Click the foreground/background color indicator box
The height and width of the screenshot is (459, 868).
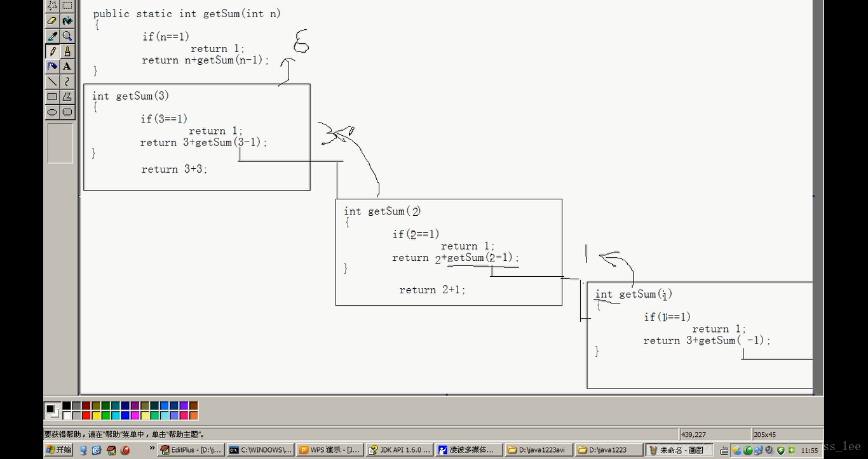[53, 411]
